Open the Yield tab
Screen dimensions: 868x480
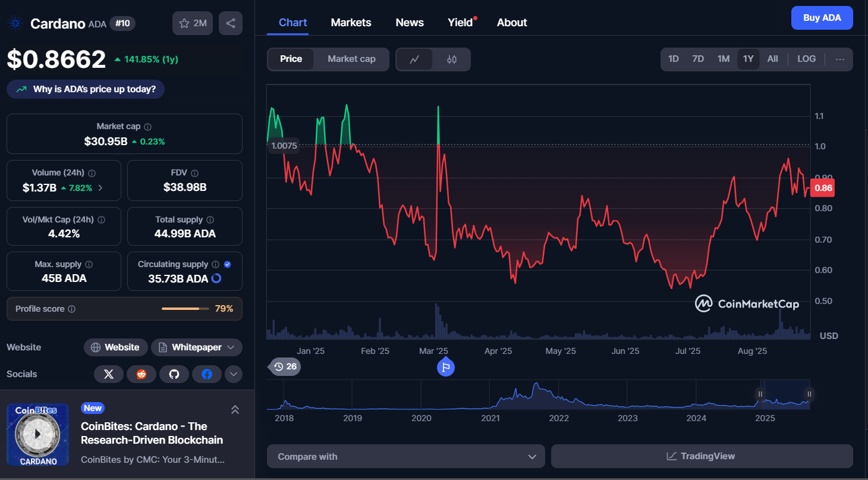459,22
